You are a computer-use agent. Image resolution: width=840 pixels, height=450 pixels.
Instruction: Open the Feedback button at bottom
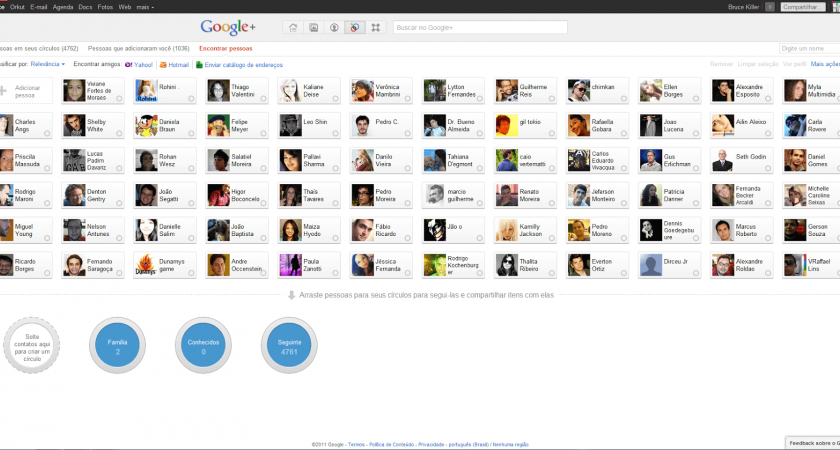(x=813, y=443)
